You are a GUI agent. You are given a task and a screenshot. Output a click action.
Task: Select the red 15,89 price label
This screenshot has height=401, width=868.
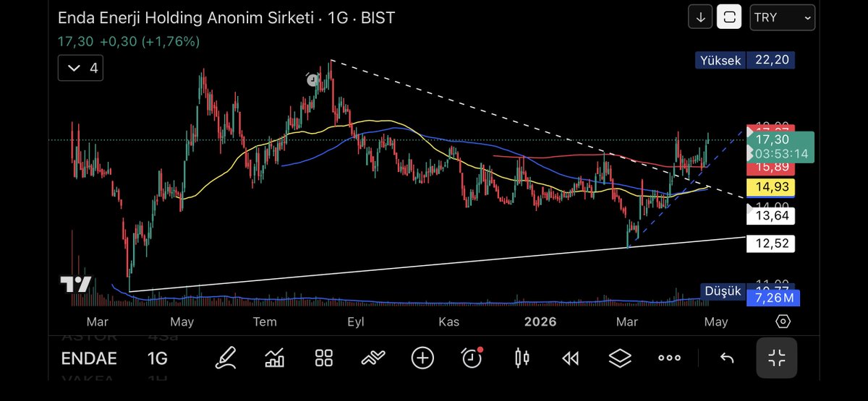(x=770, y=167)
